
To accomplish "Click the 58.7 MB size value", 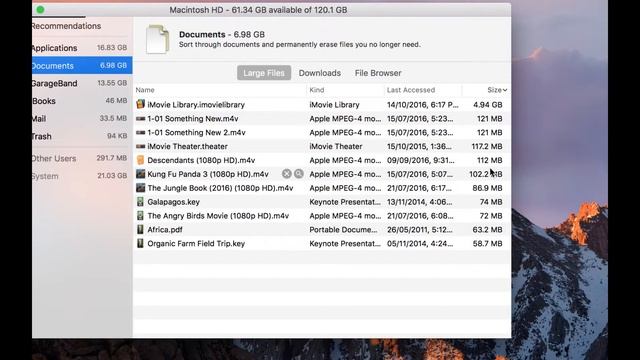I will coord(487,243).
